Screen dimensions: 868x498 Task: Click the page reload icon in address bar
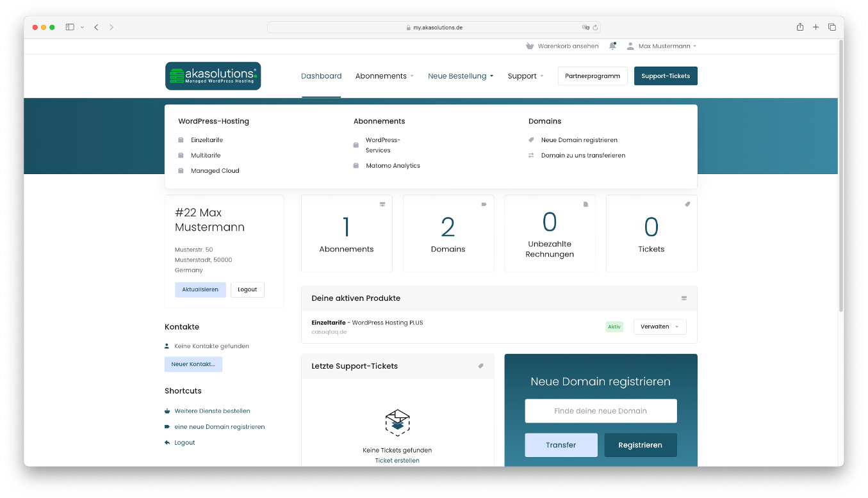click(x=595, y=28)
